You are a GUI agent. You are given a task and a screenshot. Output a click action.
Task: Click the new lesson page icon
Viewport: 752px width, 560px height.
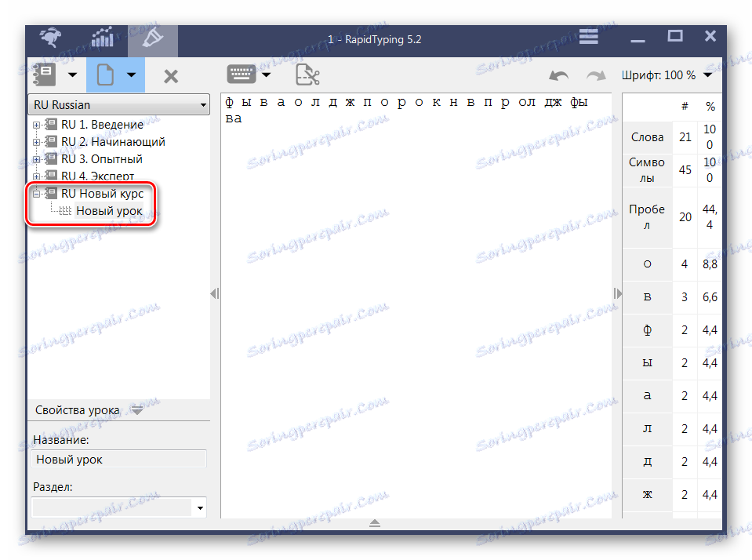coord(105,75)
